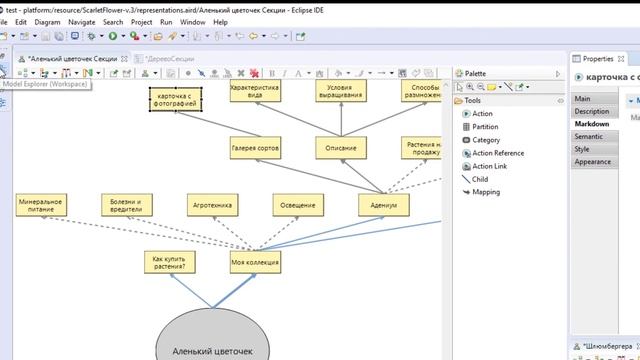Click the Debug gear icon

point(91,36)
